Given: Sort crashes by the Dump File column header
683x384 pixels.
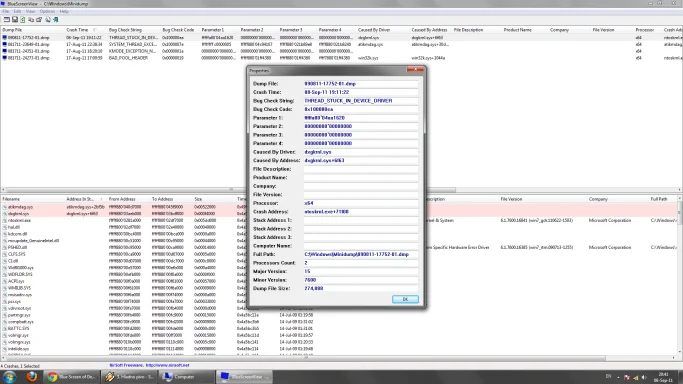Looking at the screenshot, I should pyautogui.click(x=32, y=30).
